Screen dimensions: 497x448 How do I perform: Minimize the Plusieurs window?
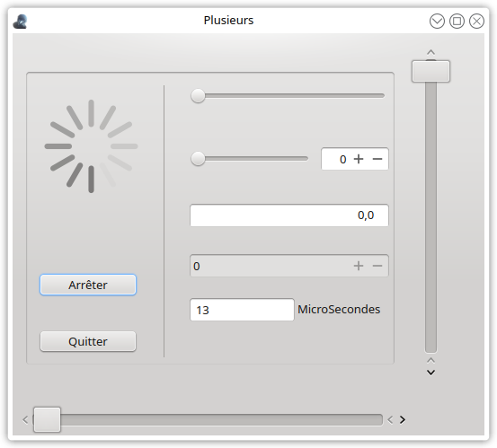click(x=437, y=22)
